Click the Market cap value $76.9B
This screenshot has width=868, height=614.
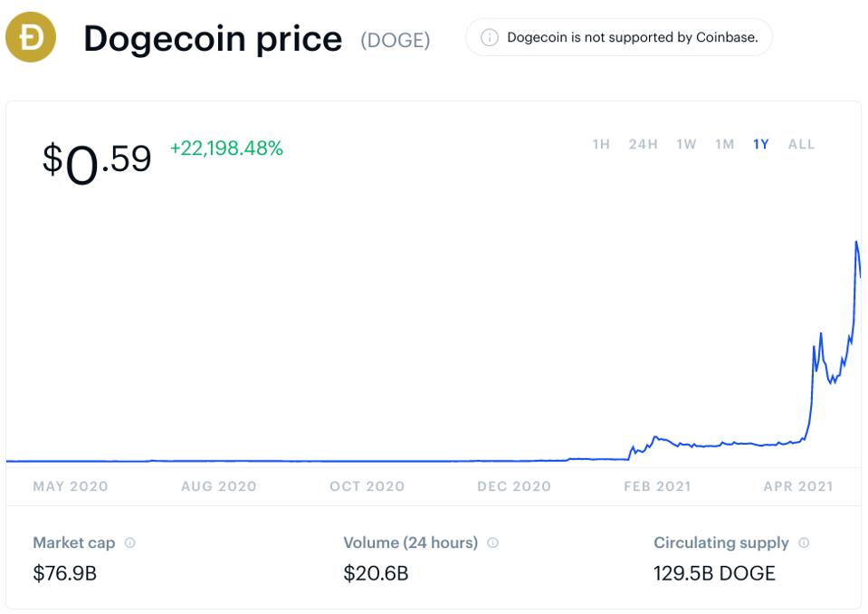pyautogui.click(x=63, y=573)
